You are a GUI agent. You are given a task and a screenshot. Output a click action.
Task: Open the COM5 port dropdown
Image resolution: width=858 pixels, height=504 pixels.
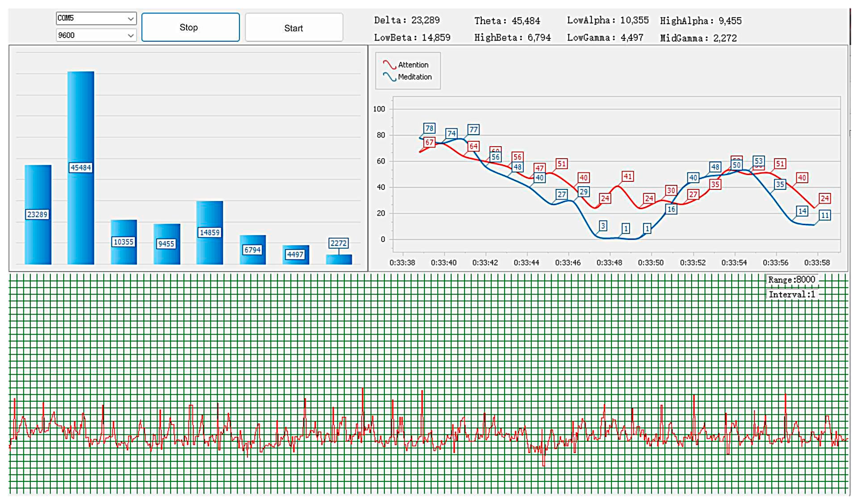(x=96, y=18)
